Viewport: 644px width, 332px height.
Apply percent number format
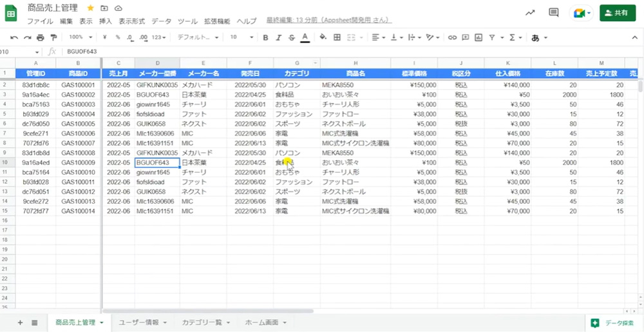117,37
